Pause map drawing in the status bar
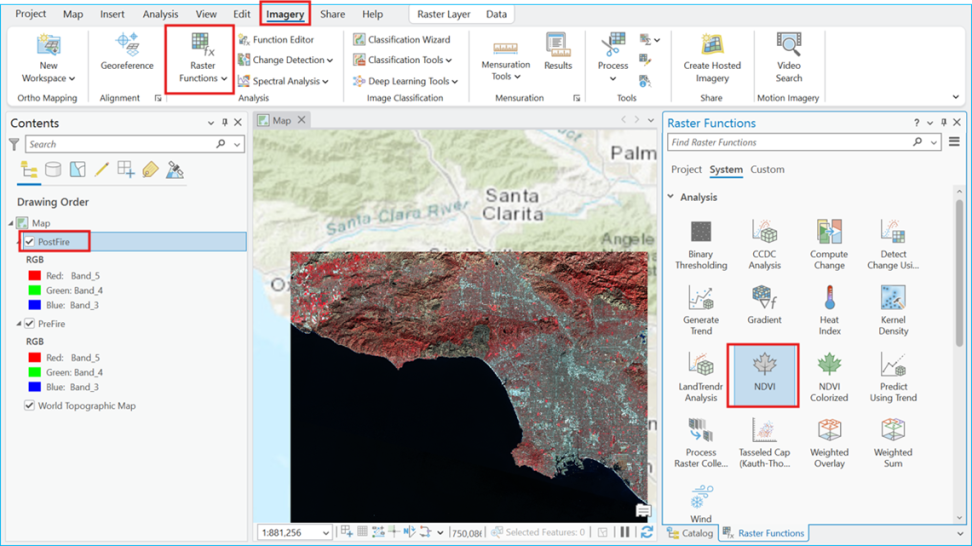This screenshot has width=972, height=546. click(x=625, y=532)
